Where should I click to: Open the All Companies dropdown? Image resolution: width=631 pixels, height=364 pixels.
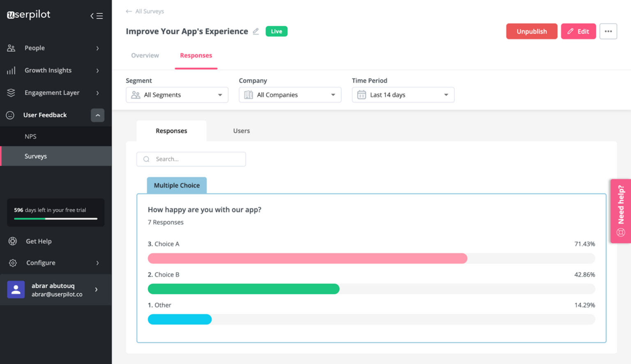pyautogui.click(x=290, y=94)
